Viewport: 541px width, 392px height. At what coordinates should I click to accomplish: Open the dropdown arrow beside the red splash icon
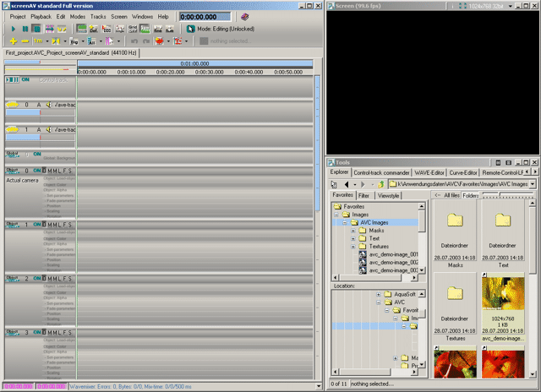click(x=168, y=41)
